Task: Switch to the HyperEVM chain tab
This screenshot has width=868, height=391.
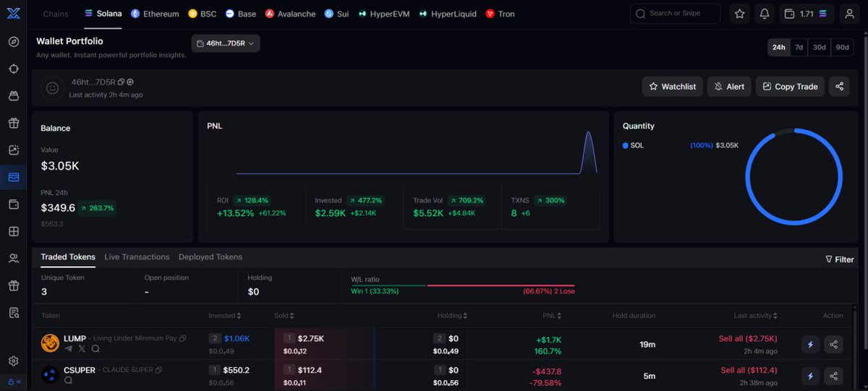Action: click(x=383, y=14)
